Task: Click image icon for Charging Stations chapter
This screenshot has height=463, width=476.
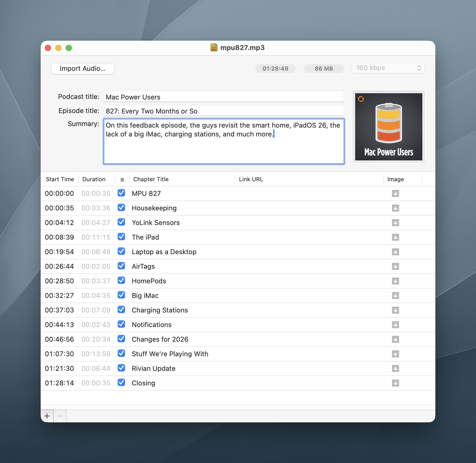Action: [395, 310]
